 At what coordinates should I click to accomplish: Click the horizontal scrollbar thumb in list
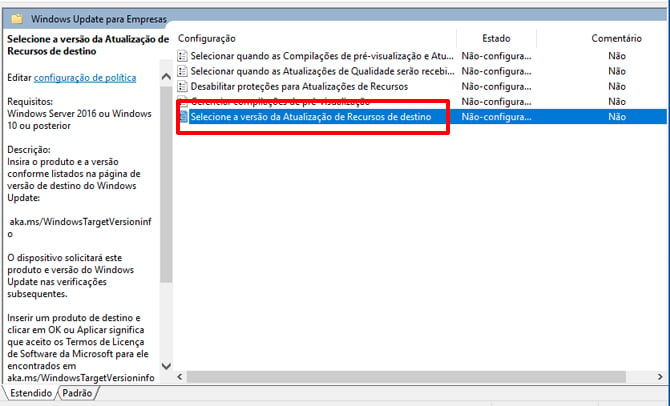(406, 377)
